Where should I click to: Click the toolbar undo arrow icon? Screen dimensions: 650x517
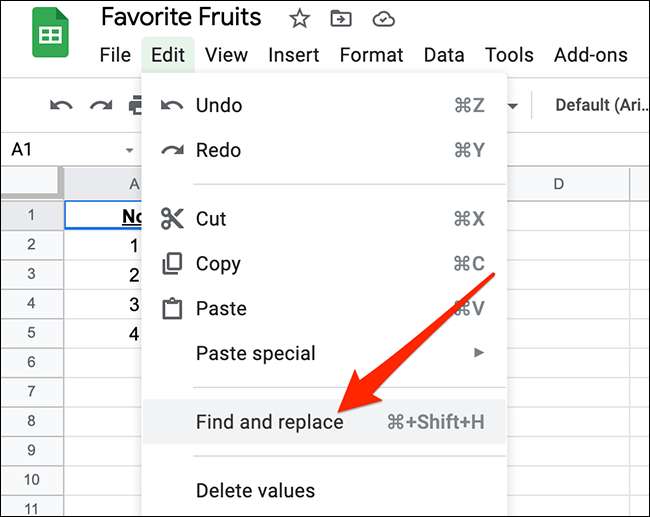tap(60, 105)
